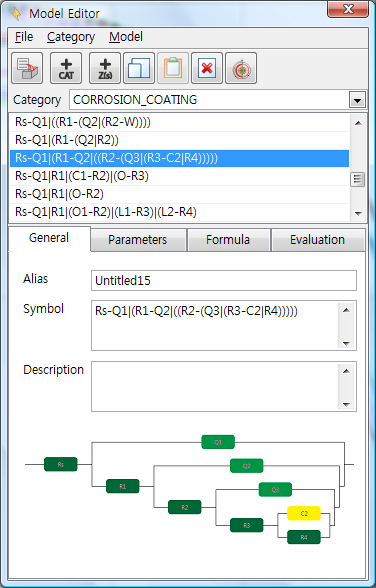This screenshot has width=376, height=588.
Task: Add a new category with CAT button
Action: (x=66, y=68)
